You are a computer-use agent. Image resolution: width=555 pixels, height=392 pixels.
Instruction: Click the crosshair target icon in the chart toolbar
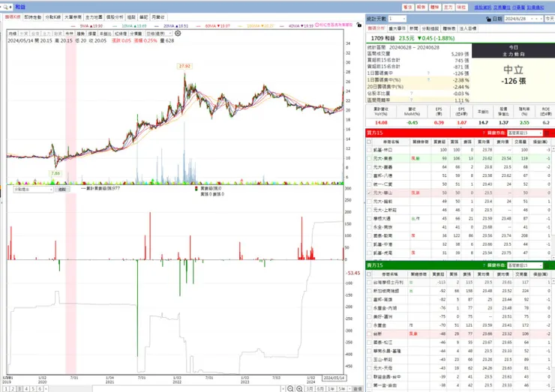tap(178, 33)
